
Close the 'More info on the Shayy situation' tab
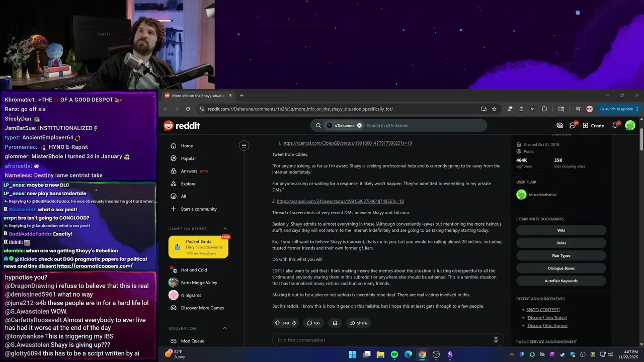(x=230, y=96)
